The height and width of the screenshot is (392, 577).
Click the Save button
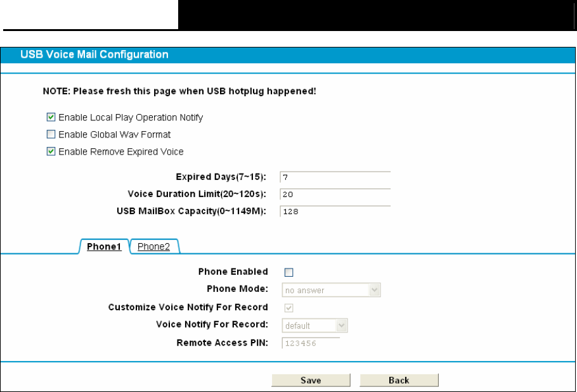[x=311, y=380]
